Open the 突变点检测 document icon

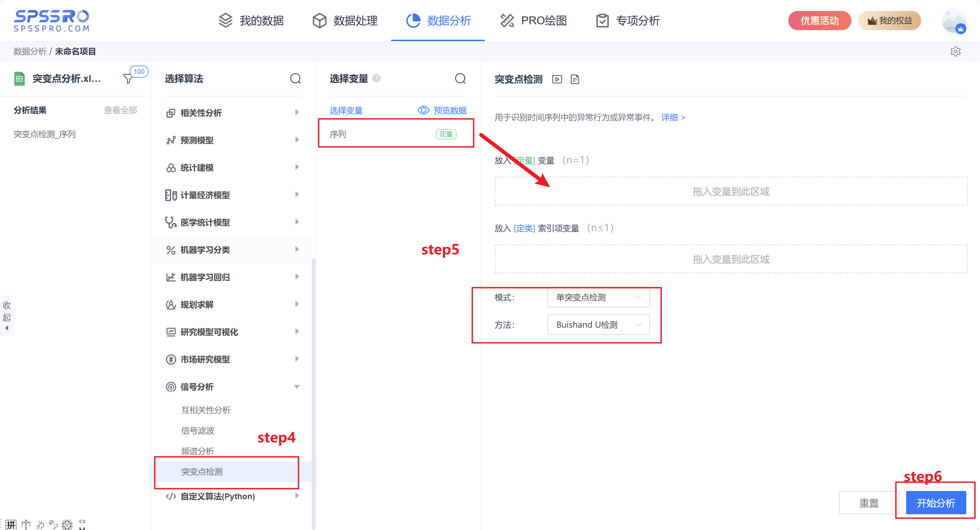click(575, 79)
